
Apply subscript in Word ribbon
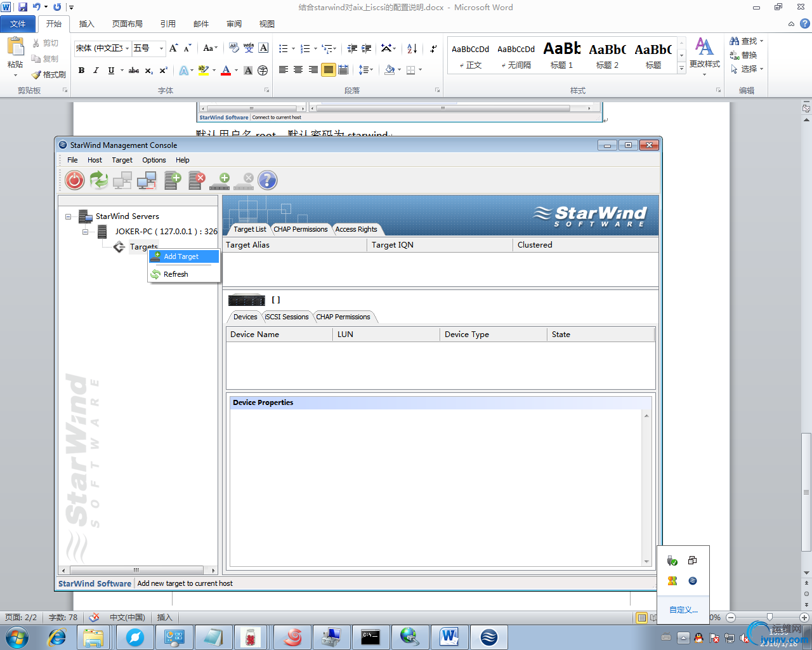(x=149, y=70)
